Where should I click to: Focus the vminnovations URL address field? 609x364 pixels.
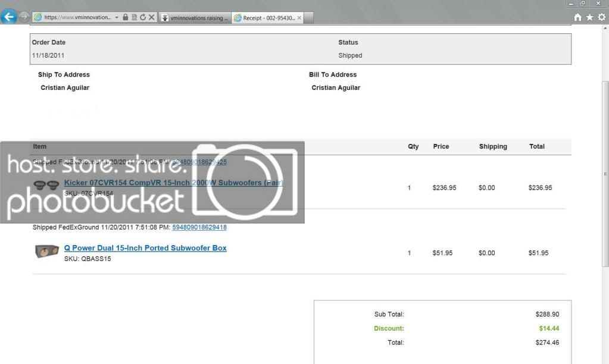click(x=77, y=17)
